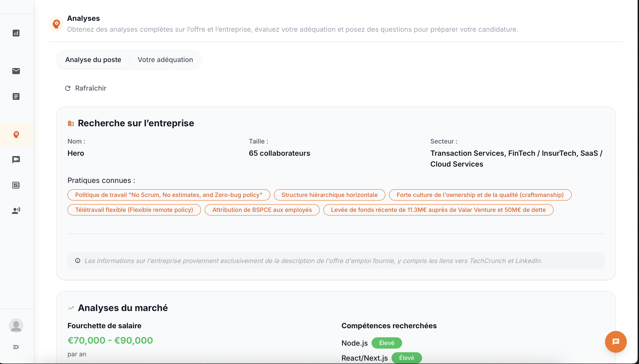Expand the 'Attribution de BSPCE aux employés' tag
This screenshot has height=364, width=639.
point(262,210)
